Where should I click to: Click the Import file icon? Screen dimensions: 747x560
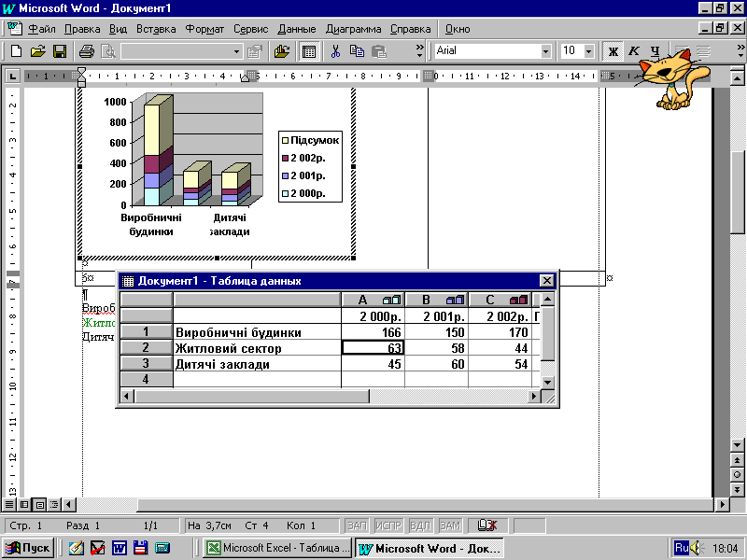pos(281,51)
